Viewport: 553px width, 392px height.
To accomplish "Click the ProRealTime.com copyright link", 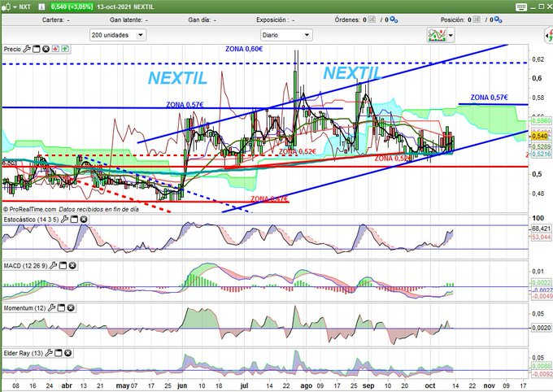I will [x=29, y=209].
